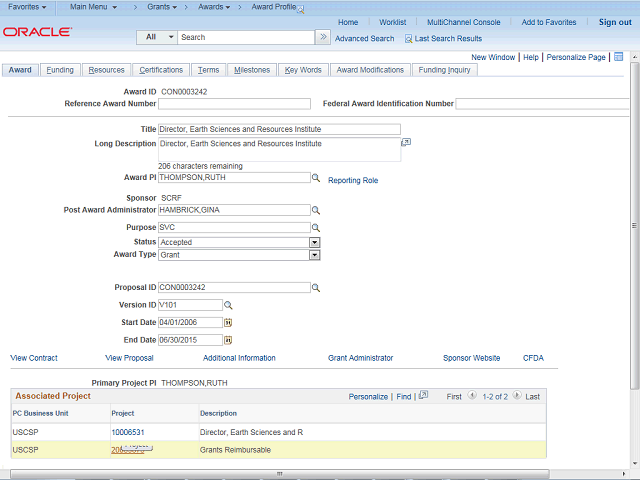Click the Sign out link

(615, 22)
